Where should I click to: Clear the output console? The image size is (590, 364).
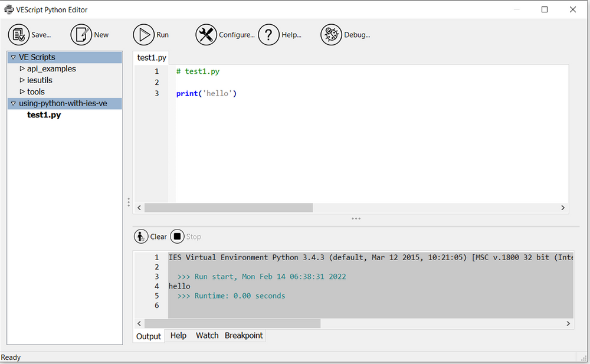coord(140,236)
